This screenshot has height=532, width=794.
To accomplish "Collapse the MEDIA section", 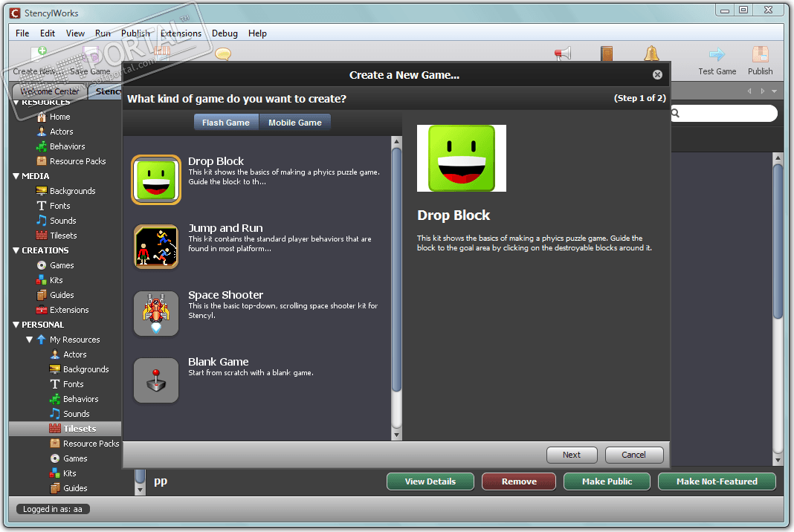I will click(16, 176).
